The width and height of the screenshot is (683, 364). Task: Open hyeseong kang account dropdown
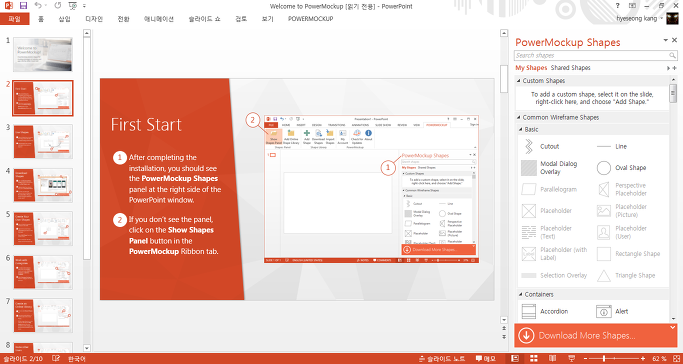tap(662, 18)
